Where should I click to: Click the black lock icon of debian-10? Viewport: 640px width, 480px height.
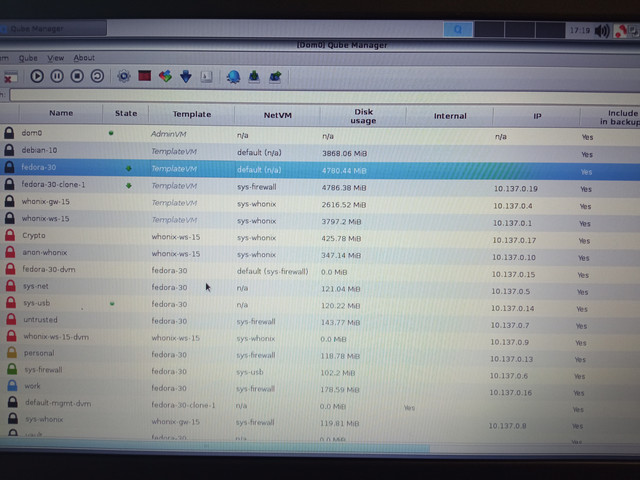coord(9,150)
